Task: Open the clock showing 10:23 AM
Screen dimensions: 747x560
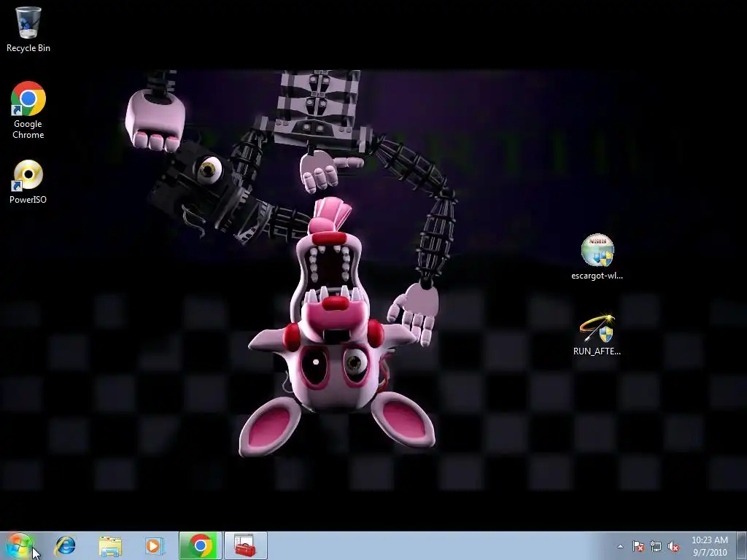Action: point(709,540)
